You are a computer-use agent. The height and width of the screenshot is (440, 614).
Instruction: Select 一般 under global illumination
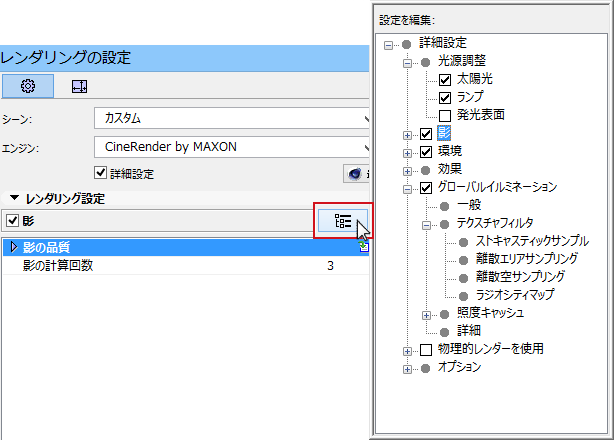[469, 205]
